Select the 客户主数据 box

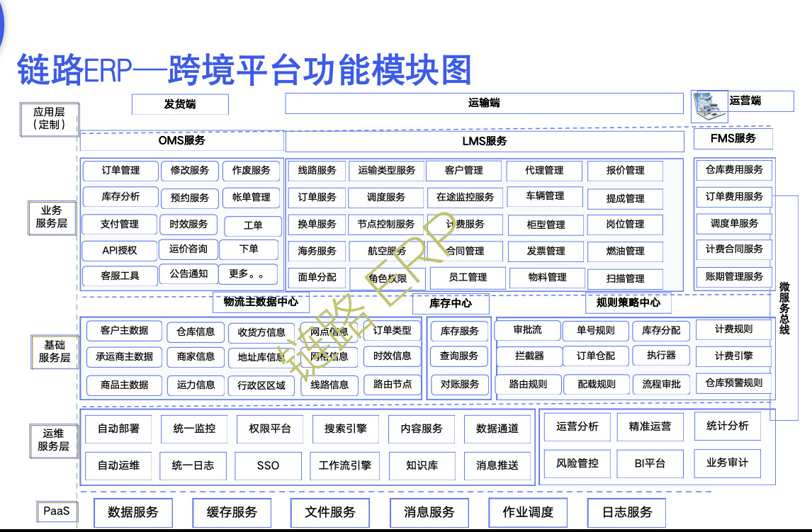pyautogui.click(x=124, y=330)
